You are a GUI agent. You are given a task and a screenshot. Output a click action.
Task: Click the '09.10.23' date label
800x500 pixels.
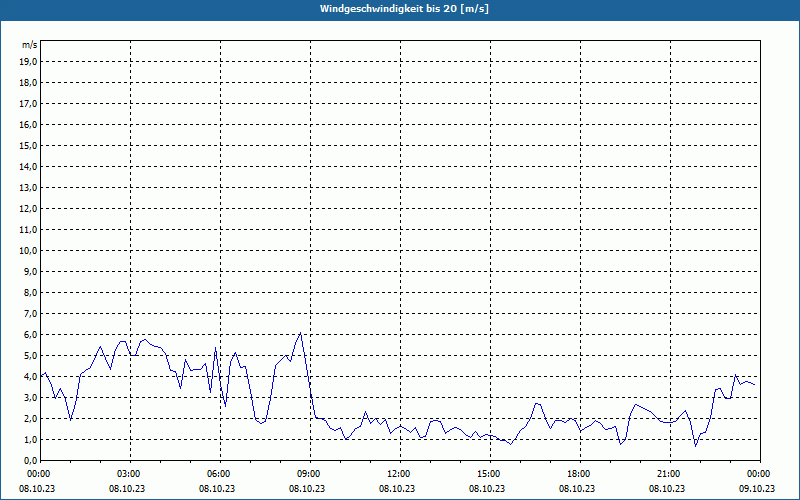[x=757, y=488]
